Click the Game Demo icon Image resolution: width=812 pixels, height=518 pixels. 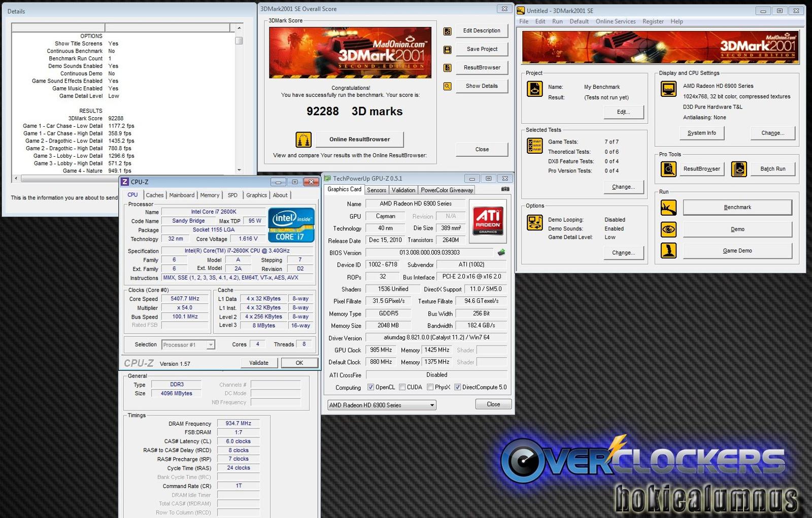click(668, 251)
